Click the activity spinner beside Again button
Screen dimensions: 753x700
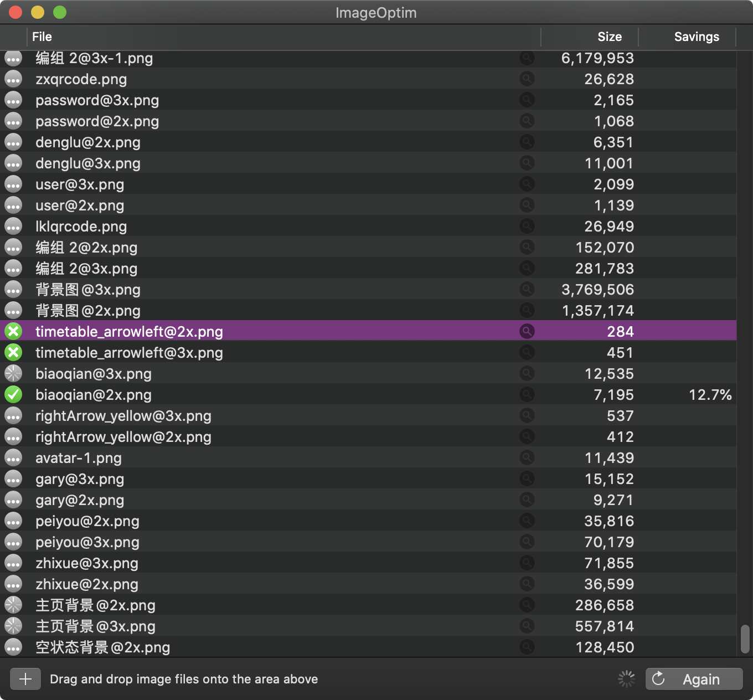click(626, 679)
